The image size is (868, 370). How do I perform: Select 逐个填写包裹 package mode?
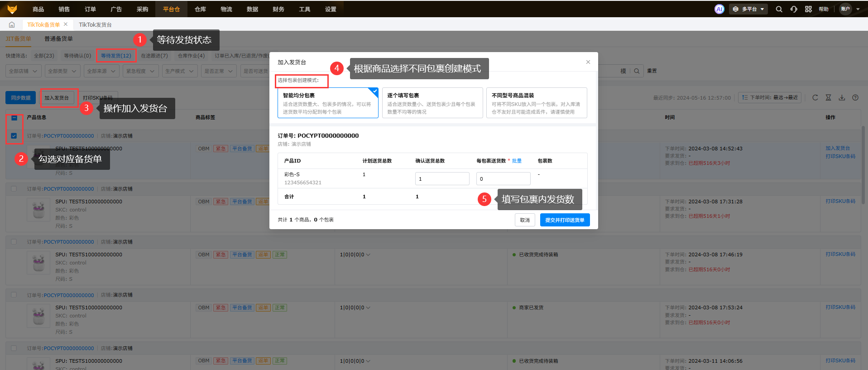(432, 103)
